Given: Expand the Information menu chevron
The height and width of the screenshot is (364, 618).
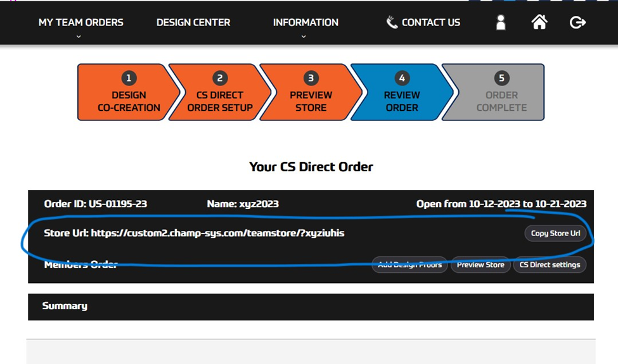Looking at the screenshot, I should tap(304, 37).
